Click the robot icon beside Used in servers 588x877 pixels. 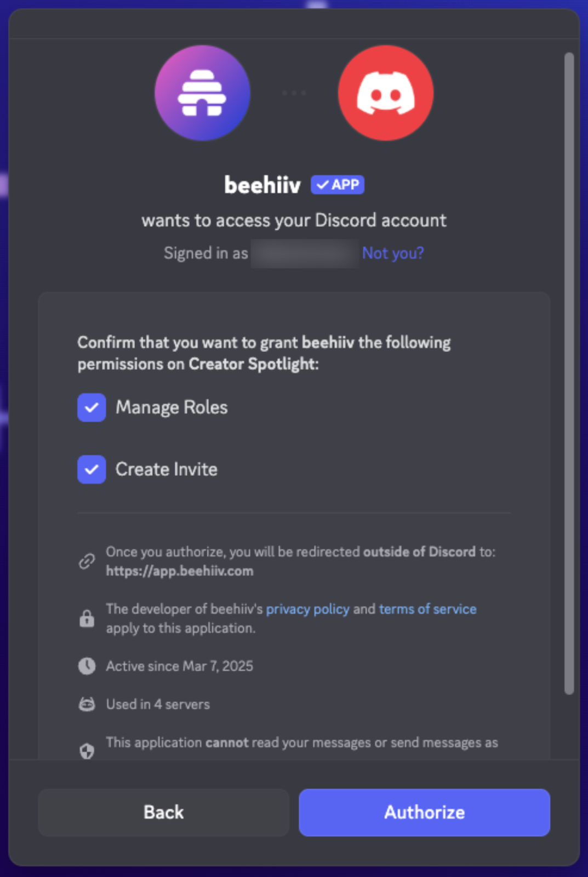coord(87,704)
